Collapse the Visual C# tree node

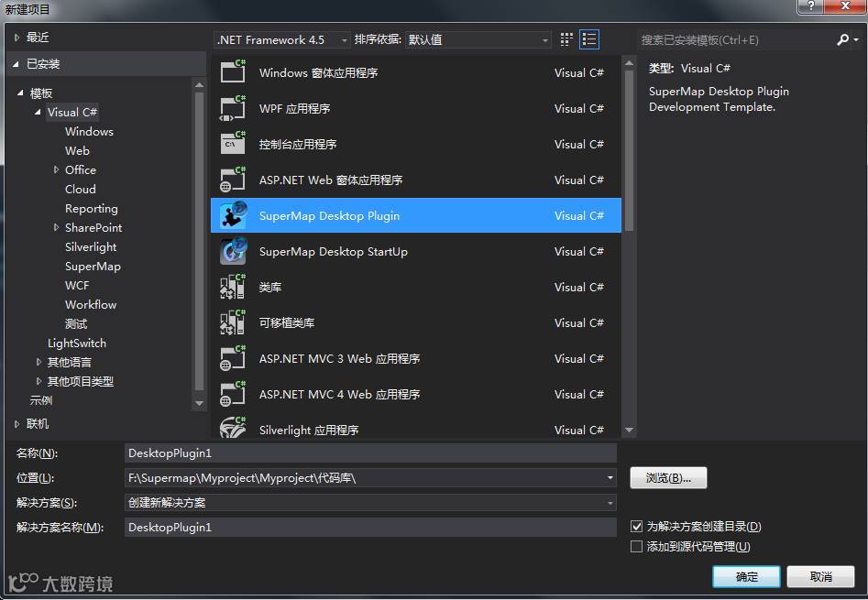click(38, 113)
